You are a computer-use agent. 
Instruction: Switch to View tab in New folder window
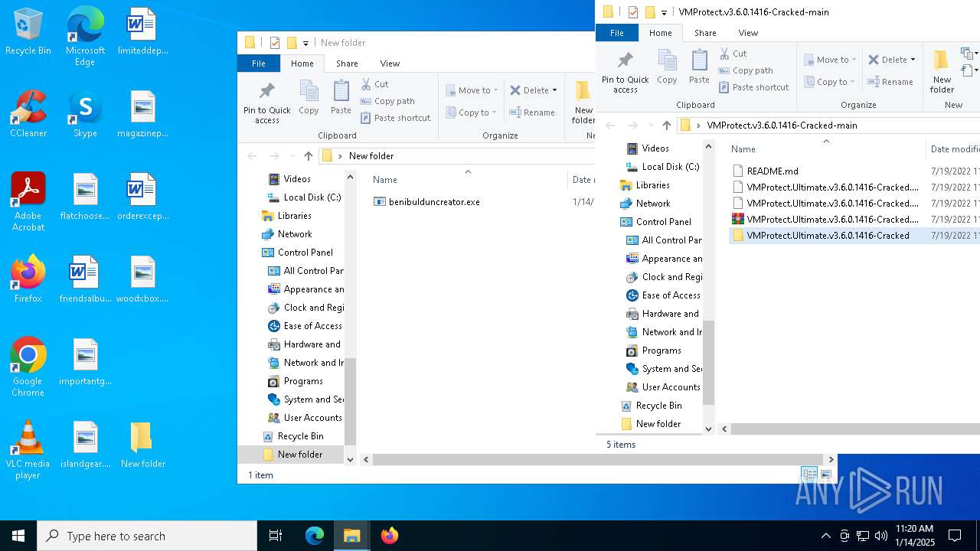click(x=390, y=64)
